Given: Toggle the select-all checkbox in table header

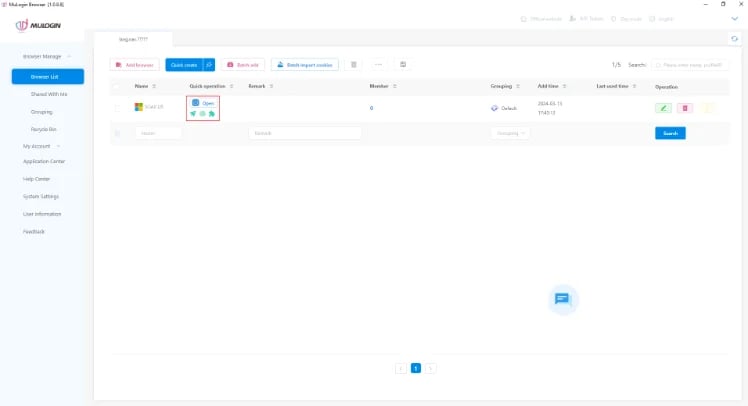Looking at the screenshot, I should click(118, 87).
